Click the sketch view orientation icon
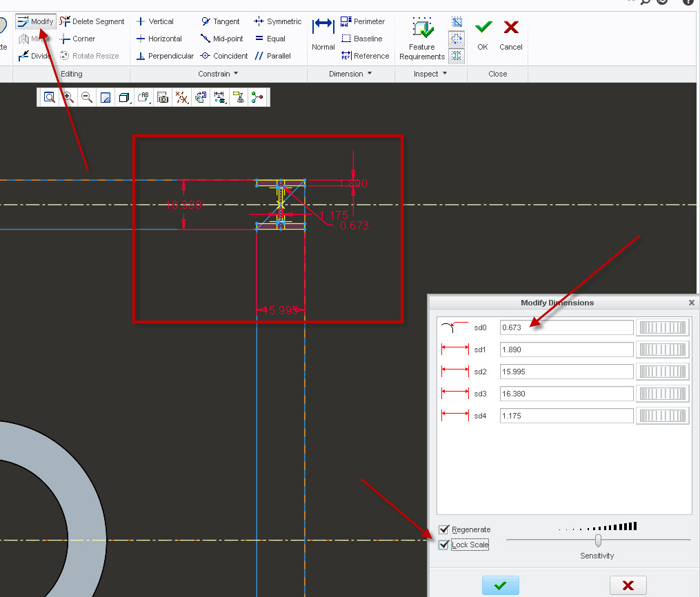This screenshot has height=597, width=700. pyautogui.click(x=201, y=97)
